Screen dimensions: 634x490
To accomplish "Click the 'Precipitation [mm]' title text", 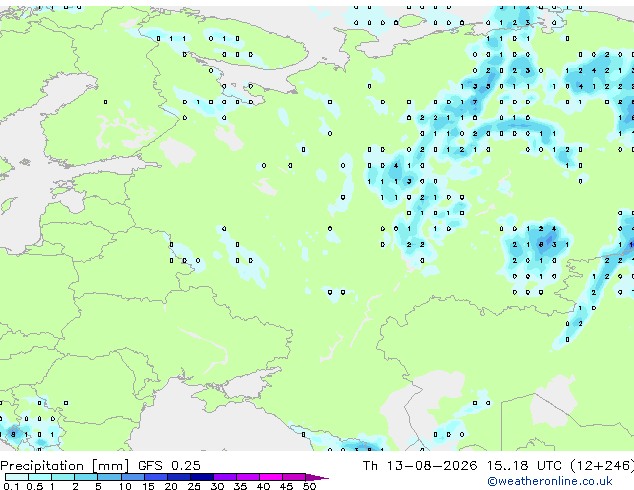I will (x=65, y=466).
